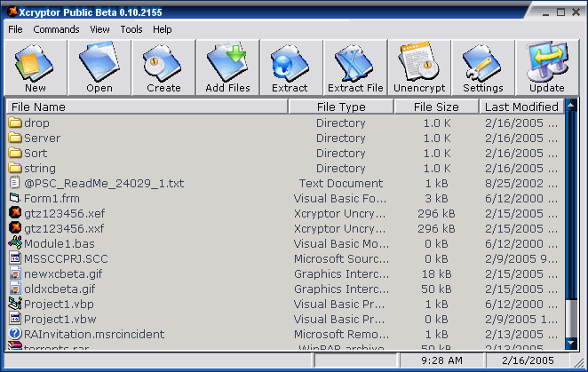588x372 pixels.
Task: Click the 8/25/2002 modified date
Action: 521,184
